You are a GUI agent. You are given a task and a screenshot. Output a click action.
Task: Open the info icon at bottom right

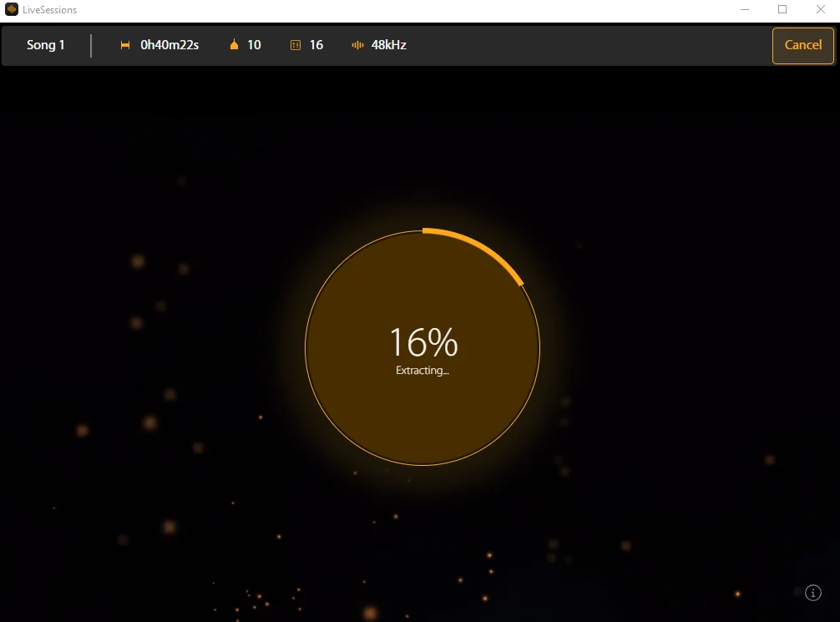point(812,593)
